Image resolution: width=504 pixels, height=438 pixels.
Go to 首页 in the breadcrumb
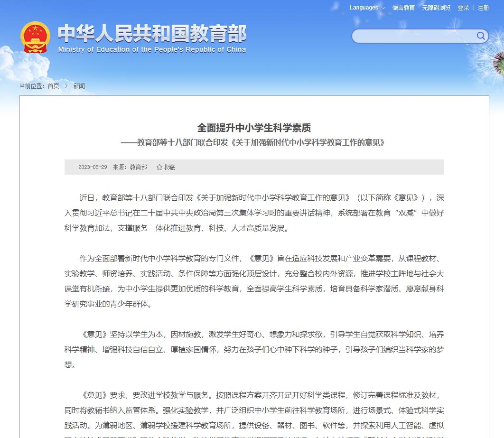53,86
